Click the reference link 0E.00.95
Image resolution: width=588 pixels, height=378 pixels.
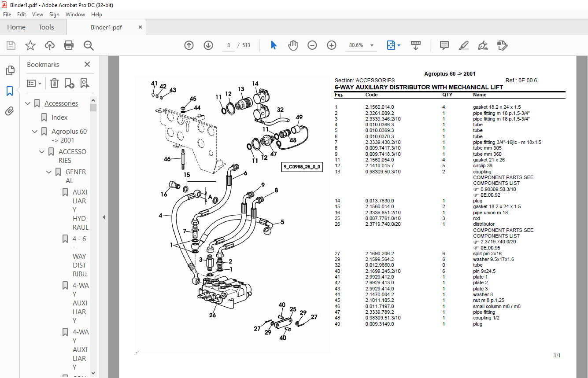click(x=490, y=248)
